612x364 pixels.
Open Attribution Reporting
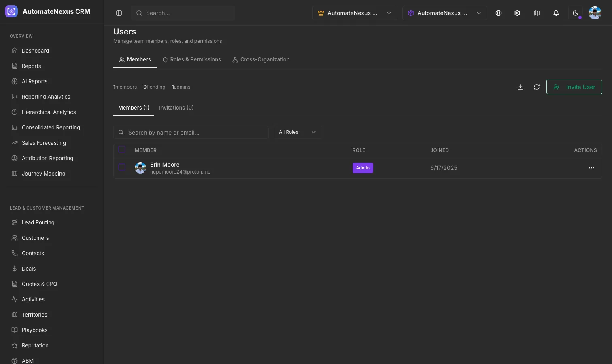[52, 158]
